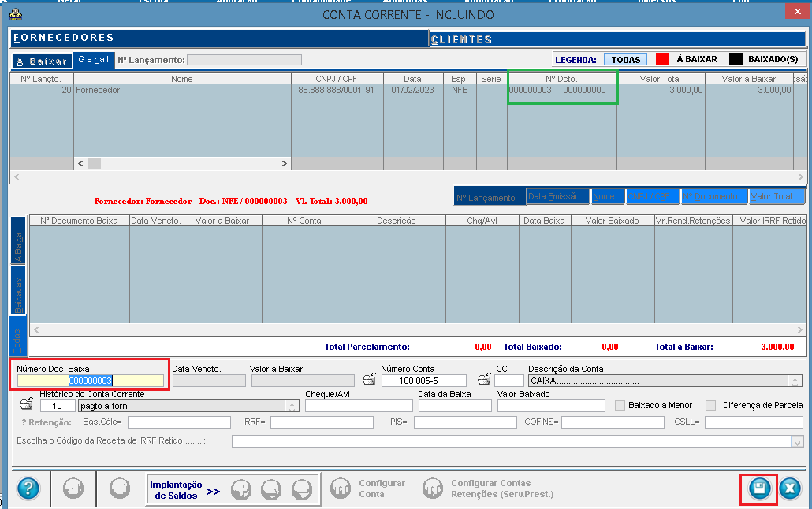This screenshot has width=812, height=509.
Task: Click the icon beside Configurar Contas Retenções
Action: (x=433, y=489)
